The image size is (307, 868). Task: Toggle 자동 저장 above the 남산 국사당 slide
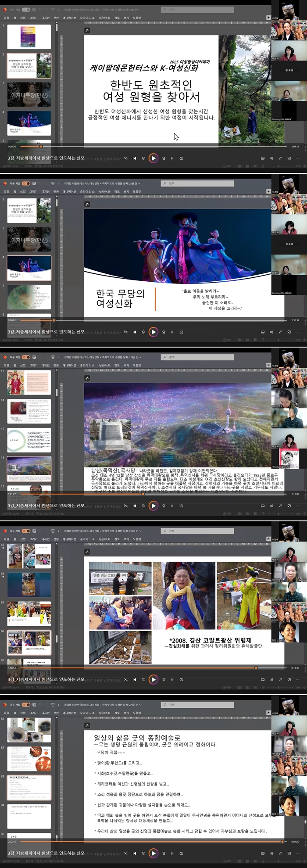26,357
